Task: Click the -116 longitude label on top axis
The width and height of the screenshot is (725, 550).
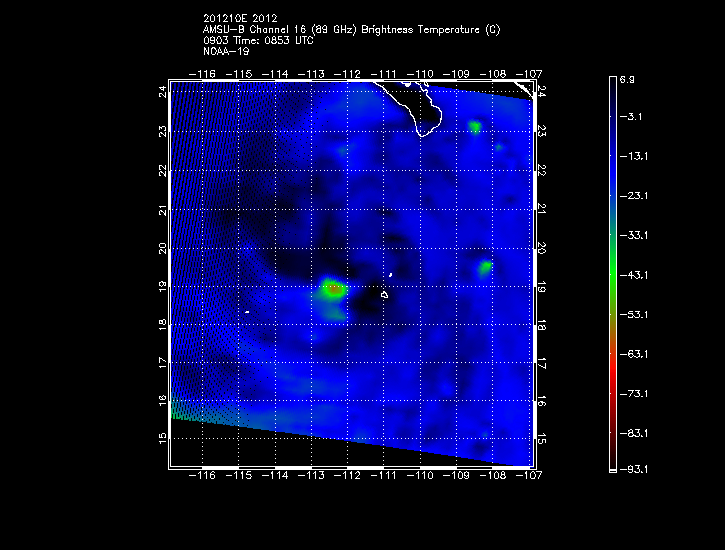Action: [x=207, y=74]
